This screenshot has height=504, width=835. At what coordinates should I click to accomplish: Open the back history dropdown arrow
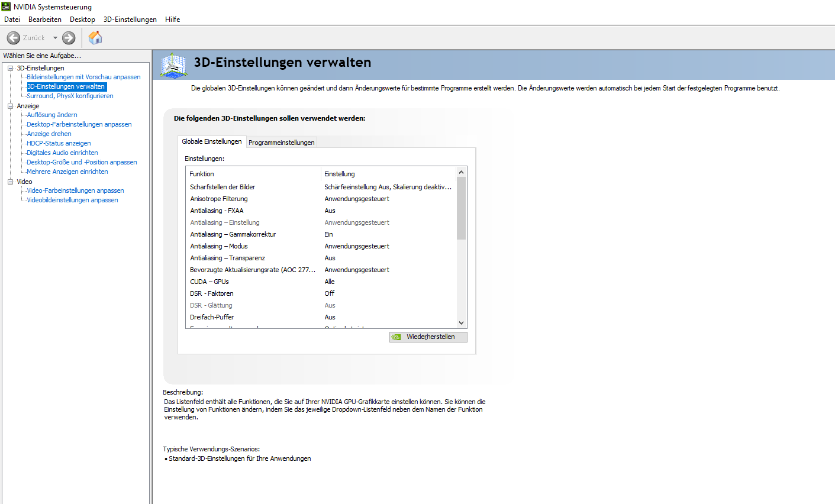pyautogui.click(x=55, y=38)
